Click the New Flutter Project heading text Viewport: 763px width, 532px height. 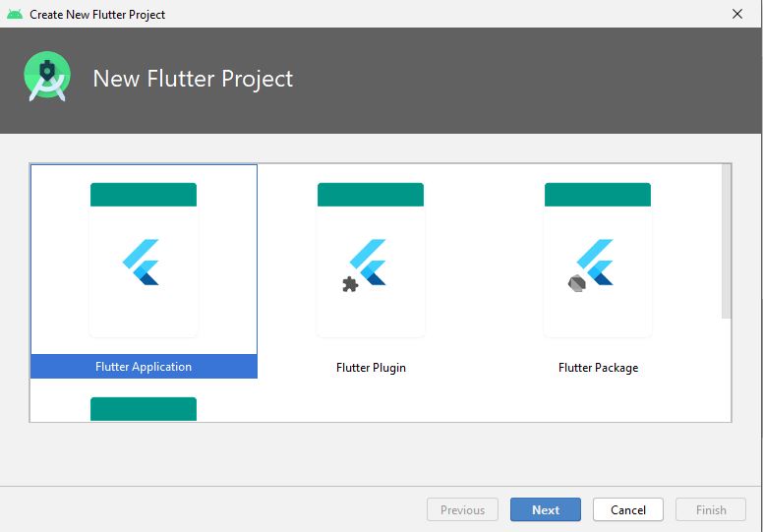193,79
